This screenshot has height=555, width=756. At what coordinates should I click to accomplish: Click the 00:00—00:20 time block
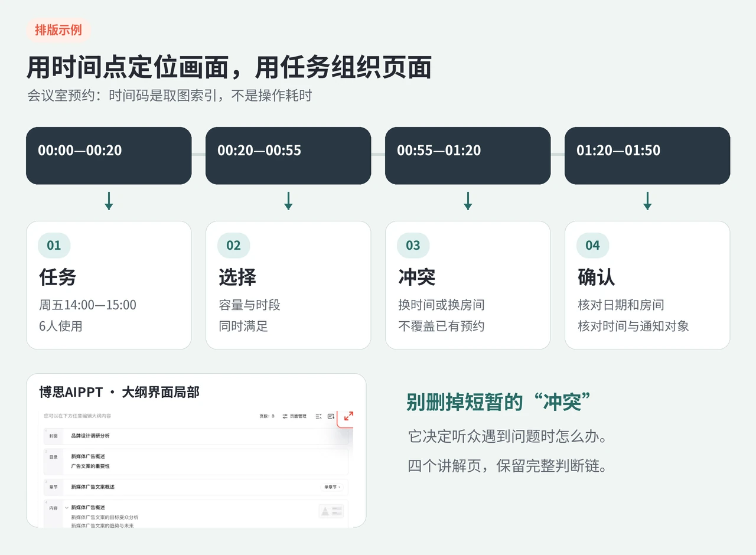(109, 156)
